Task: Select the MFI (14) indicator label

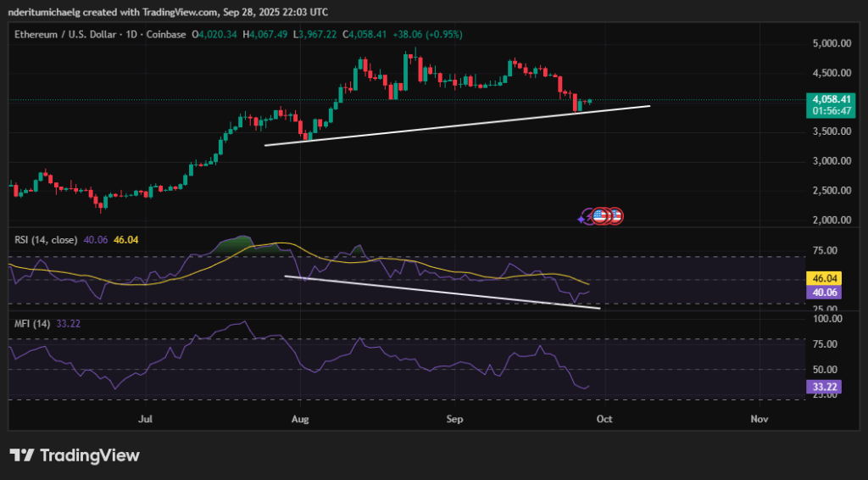Action: coord(32,324)
